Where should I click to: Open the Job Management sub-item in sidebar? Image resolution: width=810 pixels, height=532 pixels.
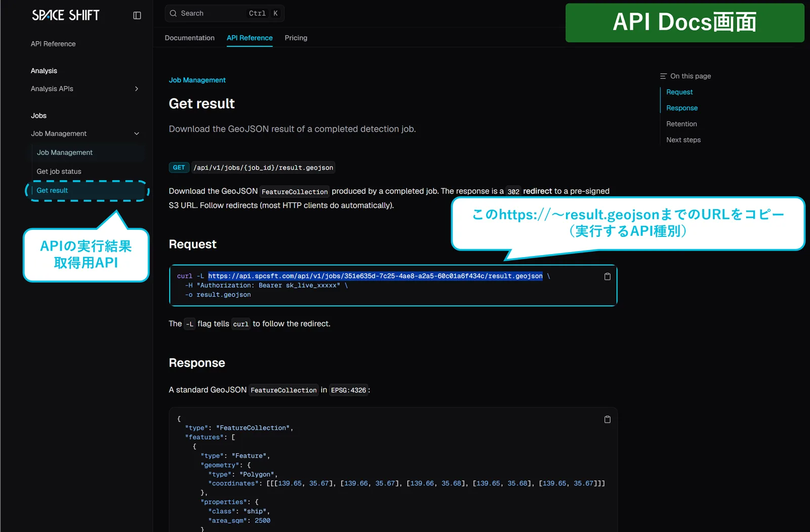[65, 152]
